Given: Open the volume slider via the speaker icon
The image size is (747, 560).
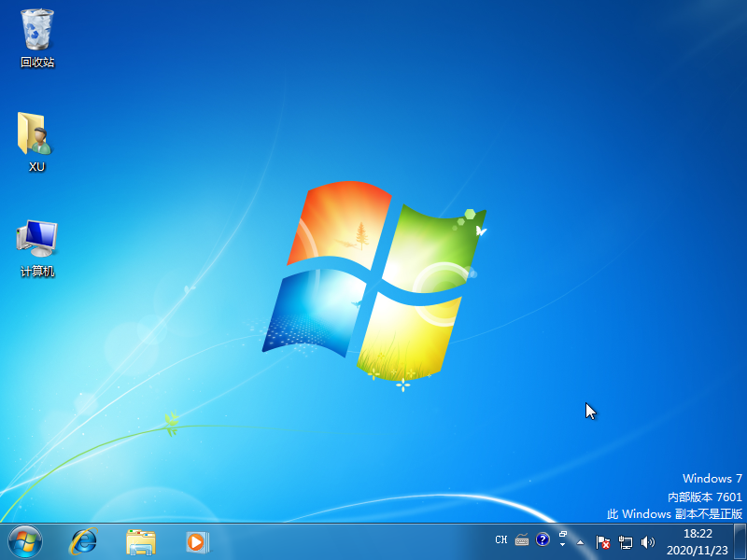Looking at the screenshot, I should [647, 541].
